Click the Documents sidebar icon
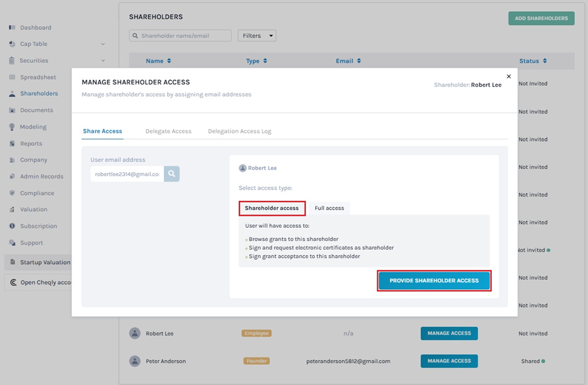 (x=13, y=110)
